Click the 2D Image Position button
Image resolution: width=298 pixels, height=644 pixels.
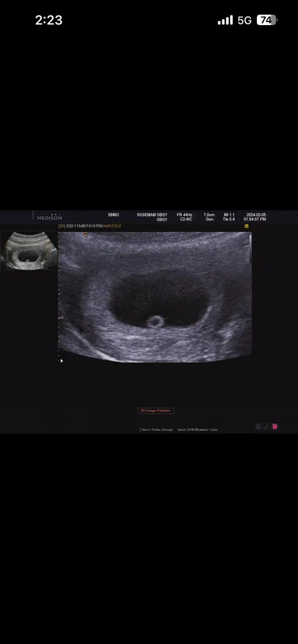coord(156,411)
